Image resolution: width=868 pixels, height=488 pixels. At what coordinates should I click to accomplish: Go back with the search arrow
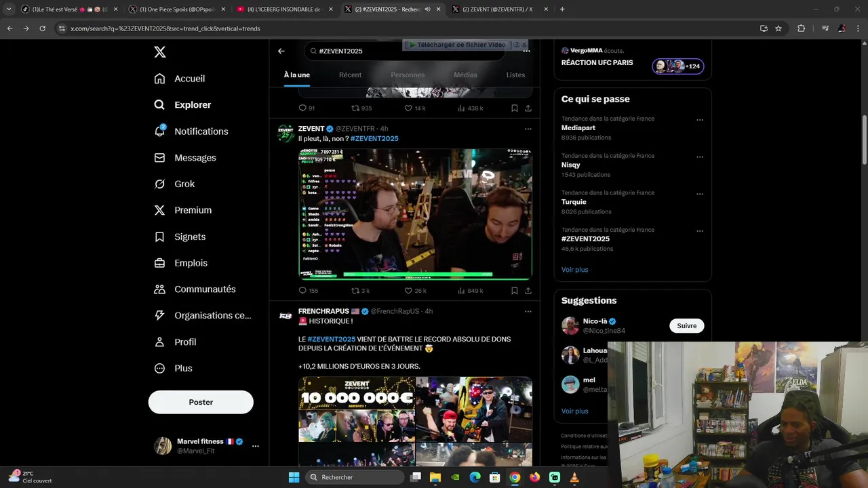point(281,51)
